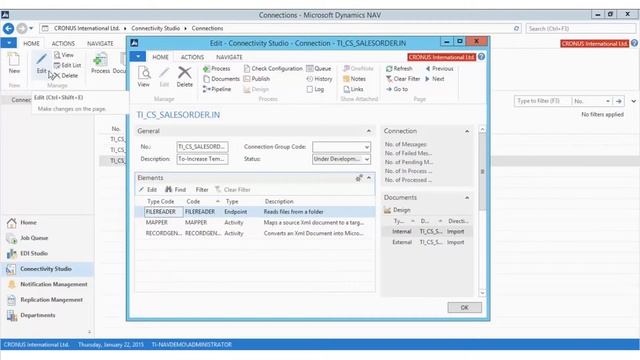This screenshot has height=360, width=640.
Task: Click Filter in Elements toolbar
Action: pyautogui.click(x=202, y=189)
